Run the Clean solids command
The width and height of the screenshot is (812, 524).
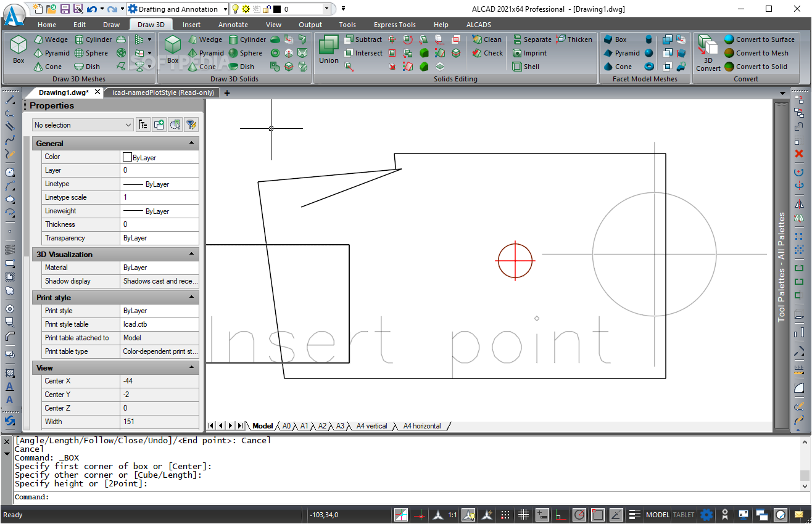click(487, 39)
